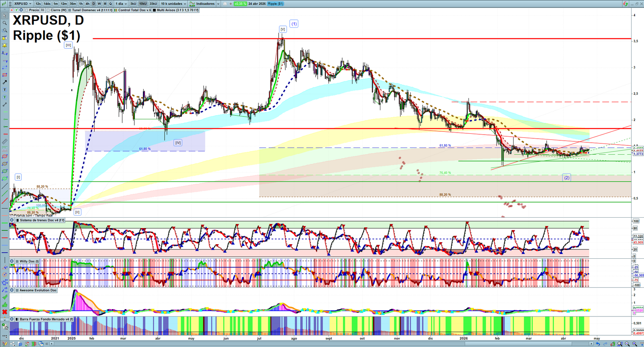Screen dimensions: 644x347
Task: Click the horizontal time scrollbar track
Action: click(x=321, y=344)
